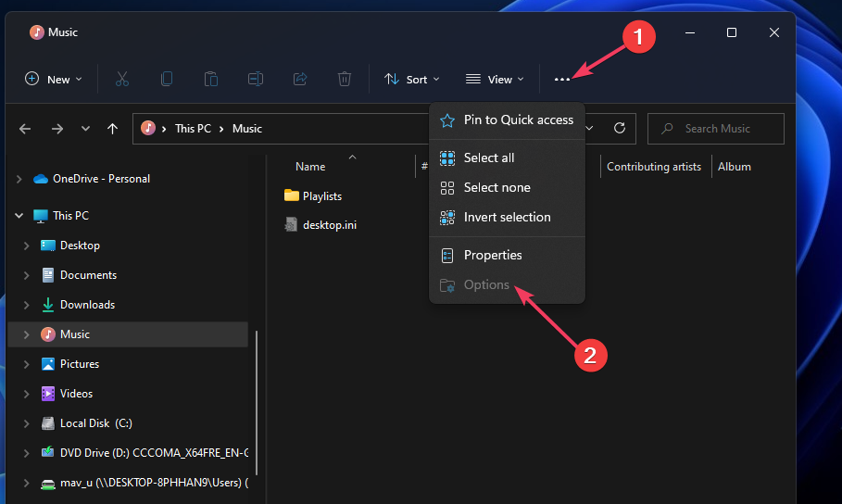The image size is (842, 504).
Task: Expand the DVD Drive (D:) node
Action: [26, 453]
